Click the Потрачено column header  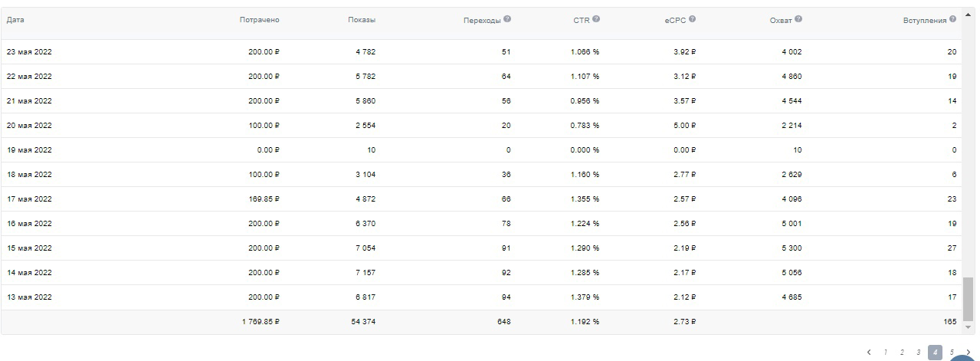tap(260, 20)
